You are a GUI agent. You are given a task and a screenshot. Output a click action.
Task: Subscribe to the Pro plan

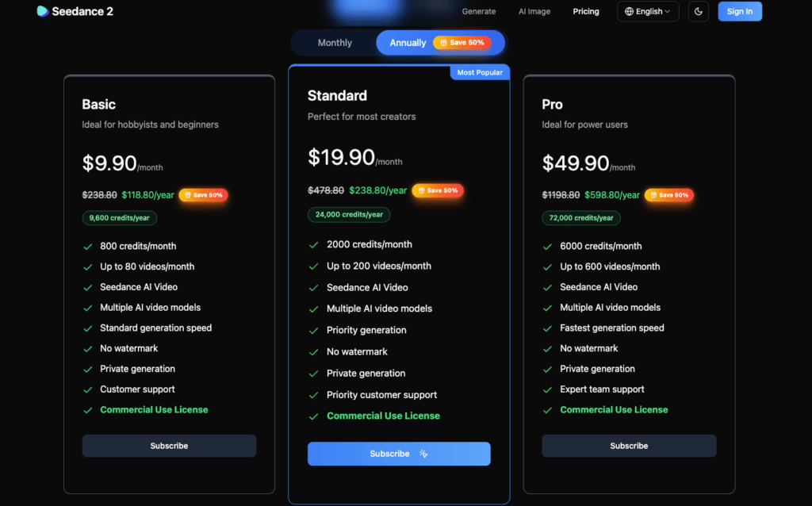629,446
